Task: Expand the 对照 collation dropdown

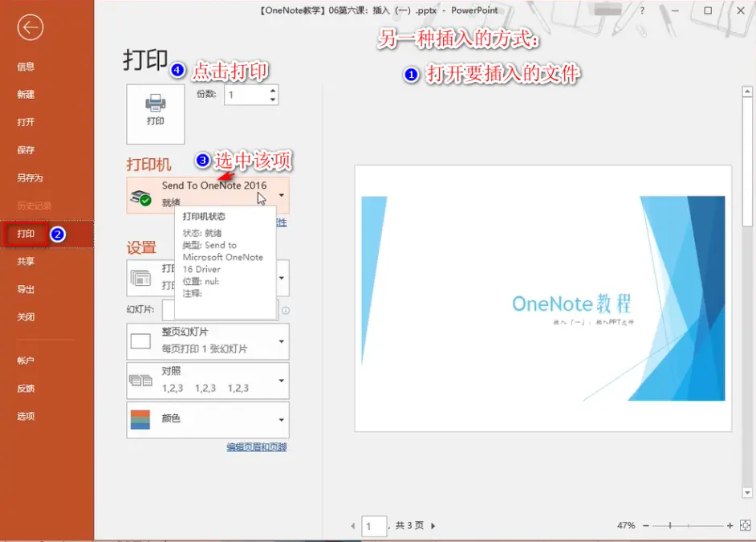Action: click(282, 381)
